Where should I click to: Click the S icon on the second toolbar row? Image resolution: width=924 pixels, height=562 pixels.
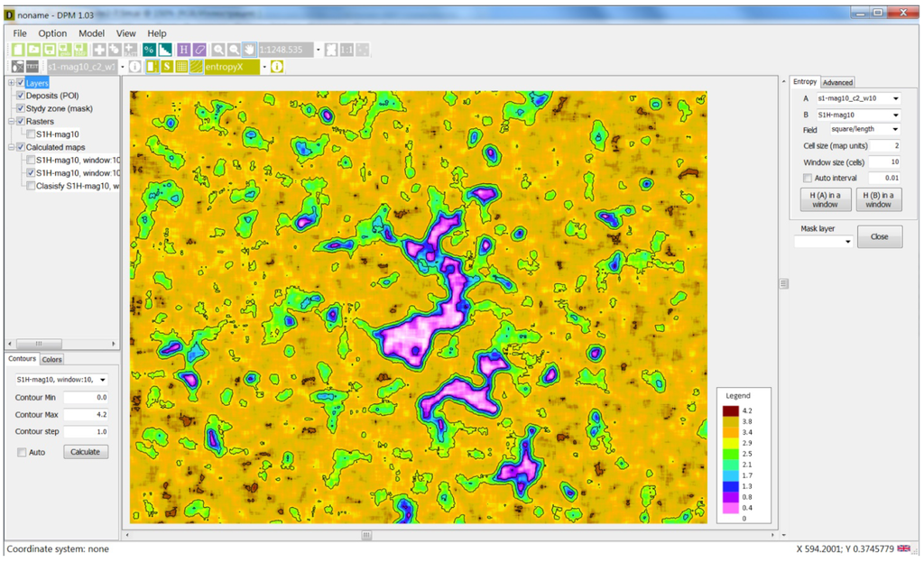pyautogui.click(x=169, y=66)
